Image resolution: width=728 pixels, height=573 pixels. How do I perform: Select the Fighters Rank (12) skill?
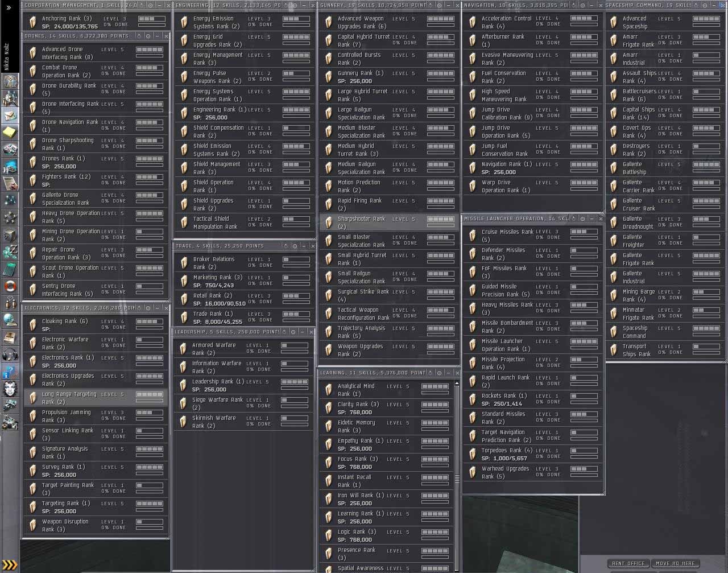[96, 180]
